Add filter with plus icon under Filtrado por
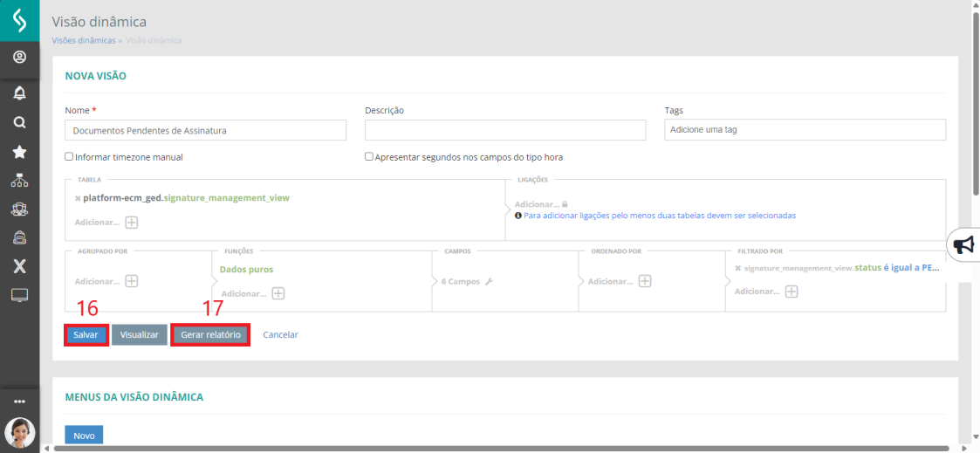The image size is (980, 453). [792, 292]
